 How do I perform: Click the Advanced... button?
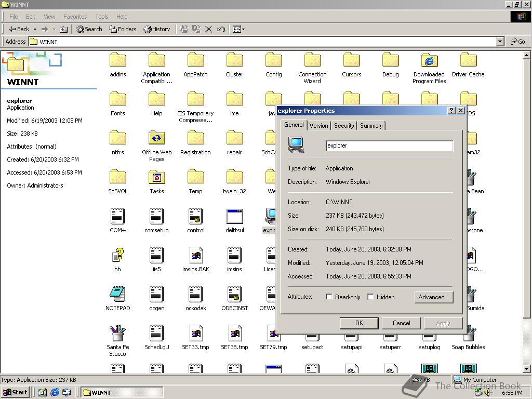(x=434, y=297)
